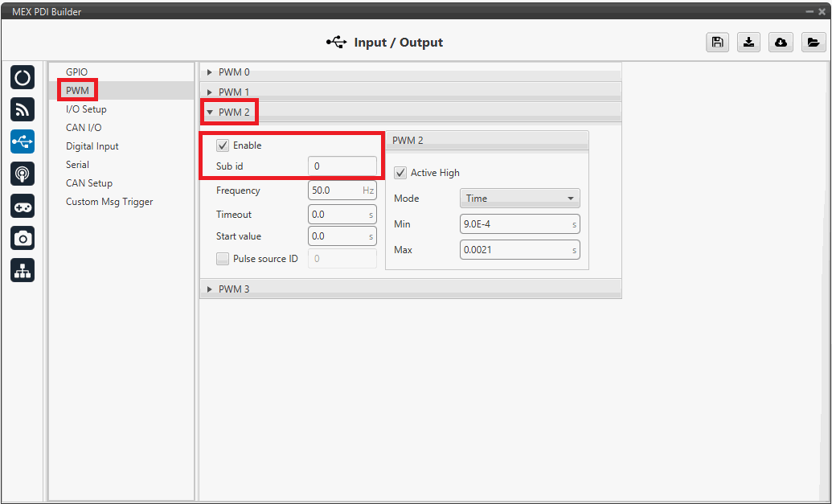The image size is (832, 504).
Task: Open the camera sidebar icon
Action: [23, 239]
